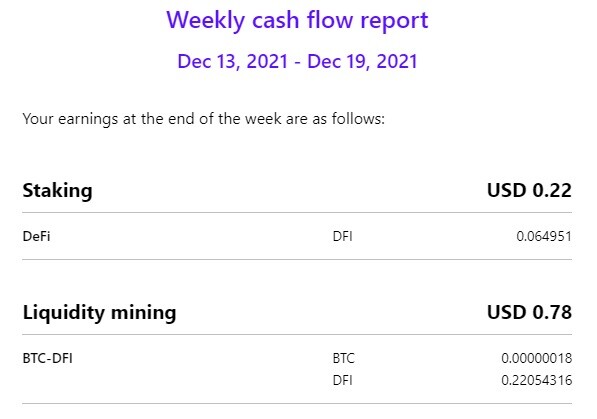Click the Weekly cash flow report title
597x419 pixels.
point(297,20)
